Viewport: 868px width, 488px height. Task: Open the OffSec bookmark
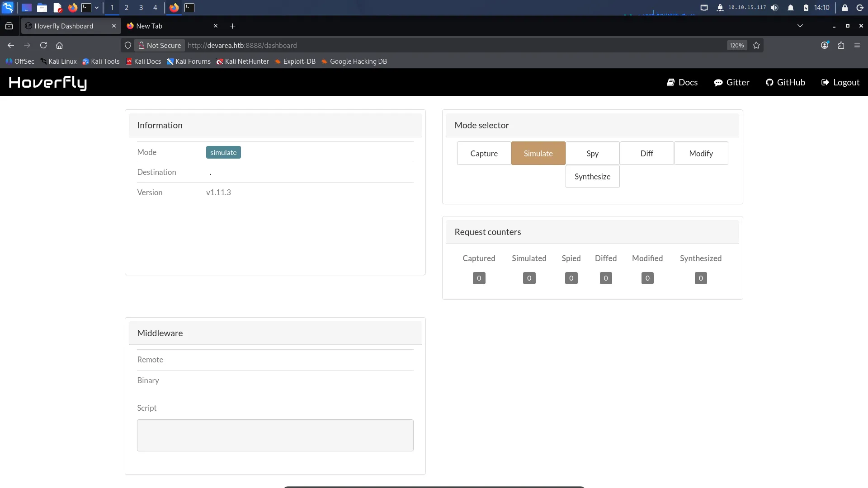click(20, 61)
